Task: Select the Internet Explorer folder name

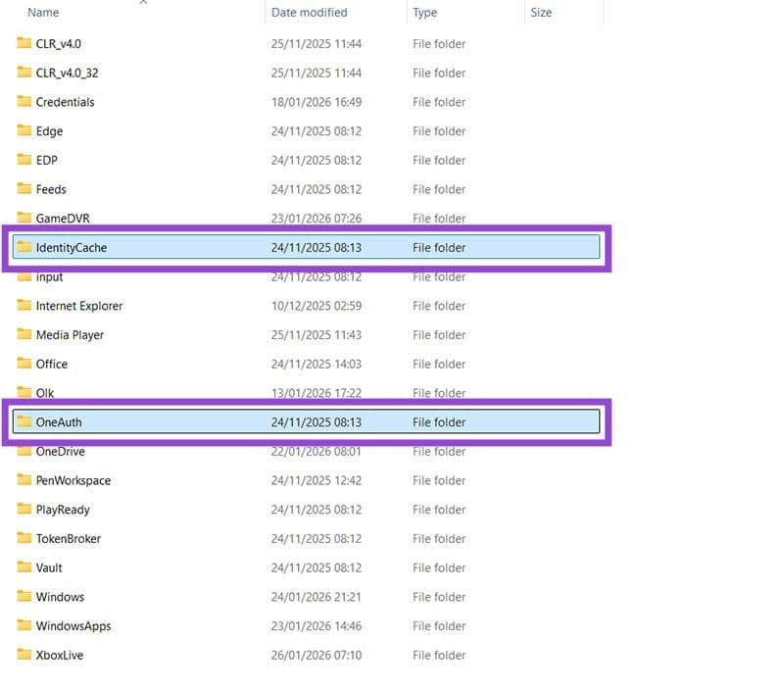Action: (x=79, y=306)
